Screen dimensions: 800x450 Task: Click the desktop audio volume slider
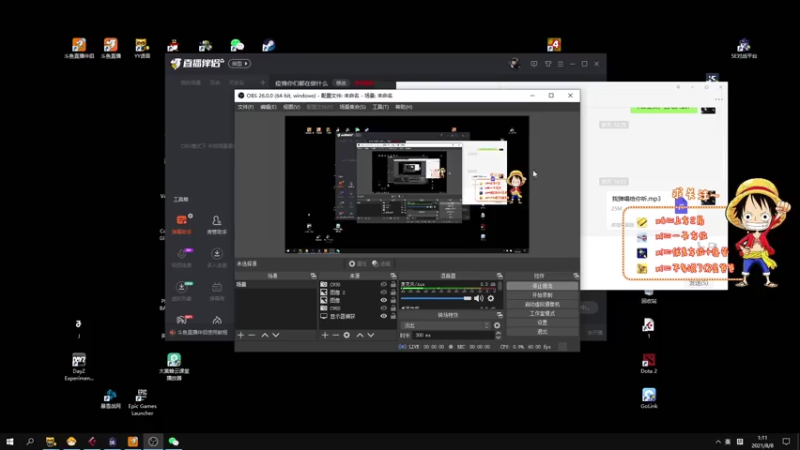[436, 298]
